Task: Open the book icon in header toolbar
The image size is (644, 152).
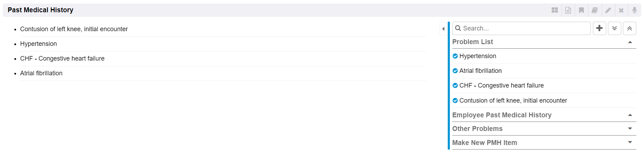Action: 595,10
